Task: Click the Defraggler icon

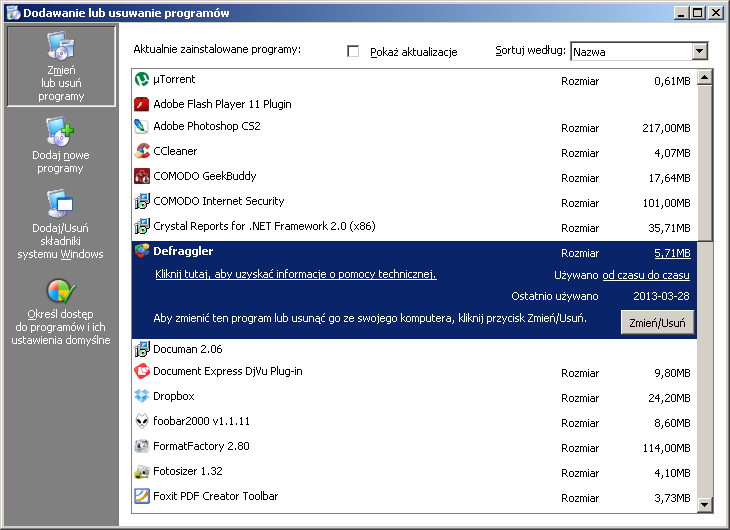Action: pyautogui.click(x=142, y=251)
